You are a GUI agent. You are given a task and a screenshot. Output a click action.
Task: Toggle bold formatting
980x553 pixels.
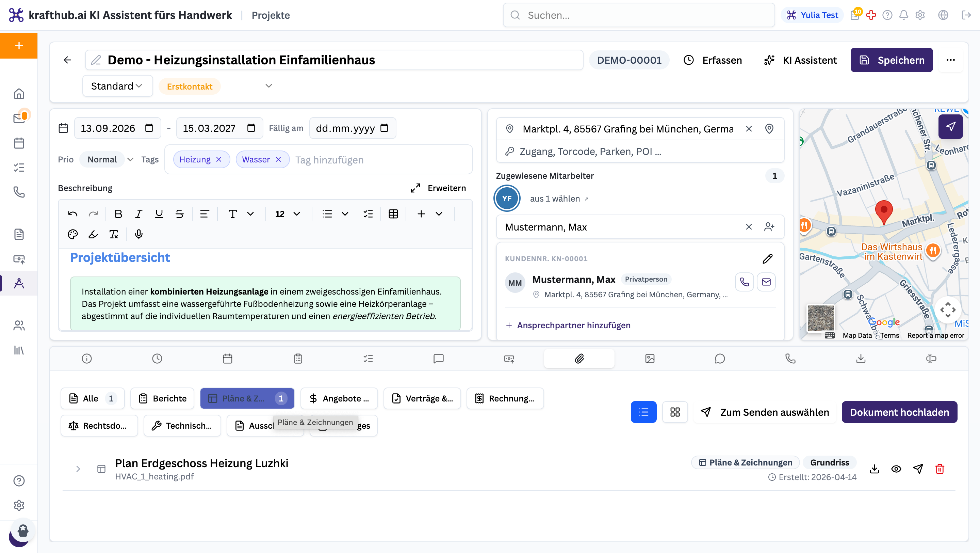[x=118, y=214]
